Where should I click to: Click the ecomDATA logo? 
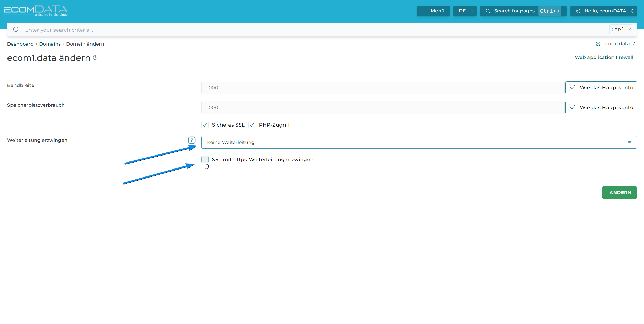point(36,10)
